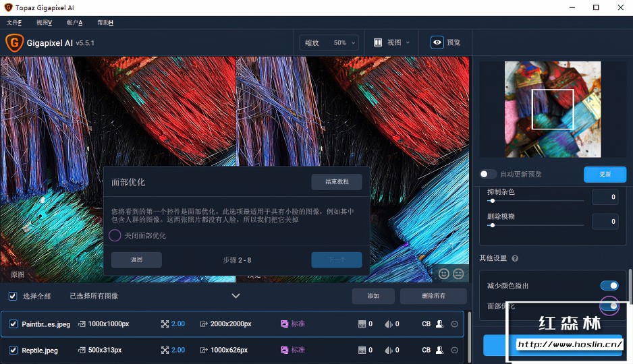Click the 返回 button in tutorial
The width and height of the screenshot is (633, 364).
point(136,260)
